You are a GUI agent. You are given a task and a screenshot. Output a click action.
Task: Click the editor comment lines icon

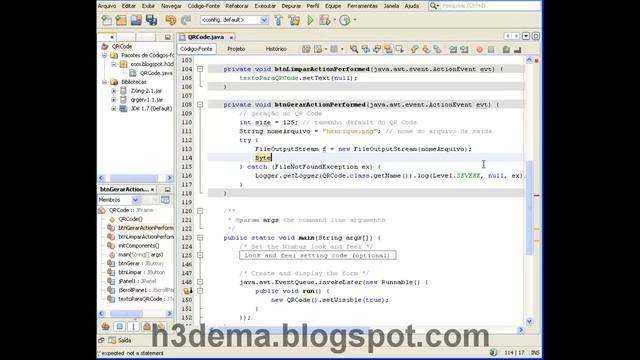(x=506, y=49)
